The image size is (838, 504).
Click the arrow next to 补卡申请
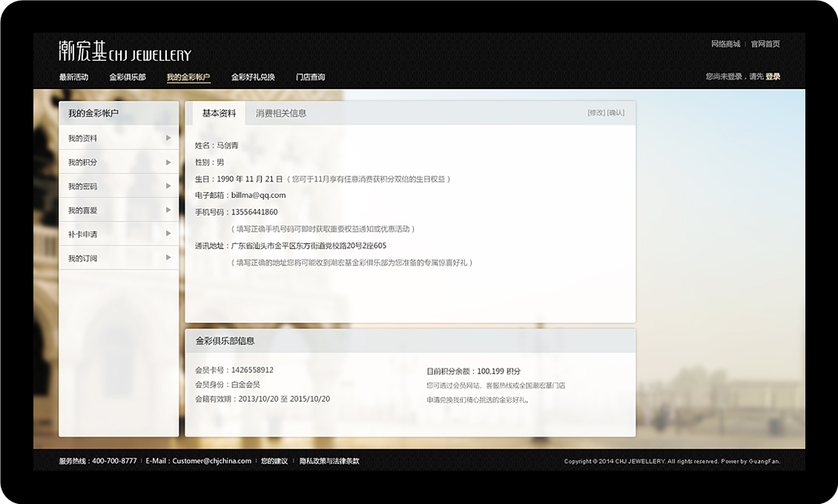point(168,233)
